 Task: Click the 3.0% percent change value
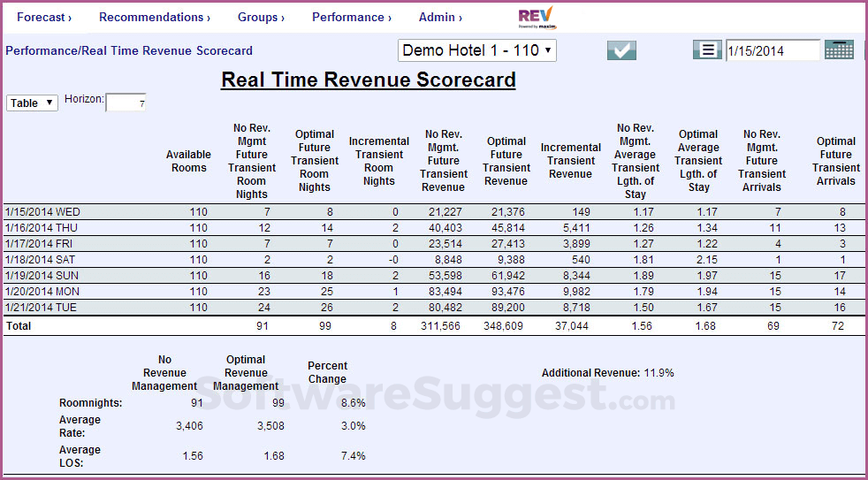tap(354, 426)
